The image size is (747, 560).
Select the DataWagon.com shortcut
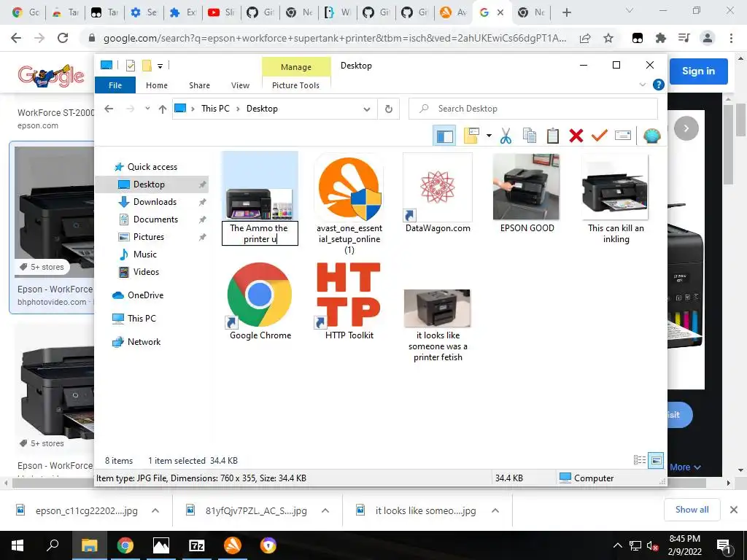click(438, 194)
